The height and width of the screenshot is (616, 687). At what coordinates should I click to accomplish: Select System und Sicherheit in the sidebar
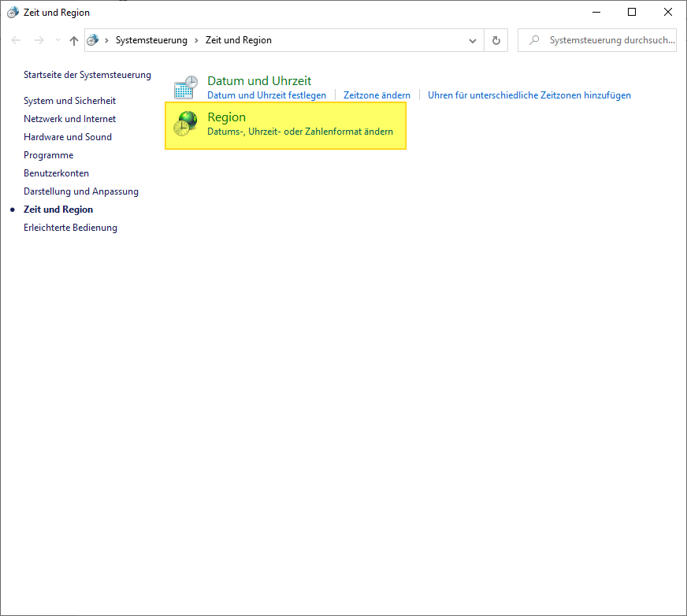pyautogui.click(x=69, y=101)
